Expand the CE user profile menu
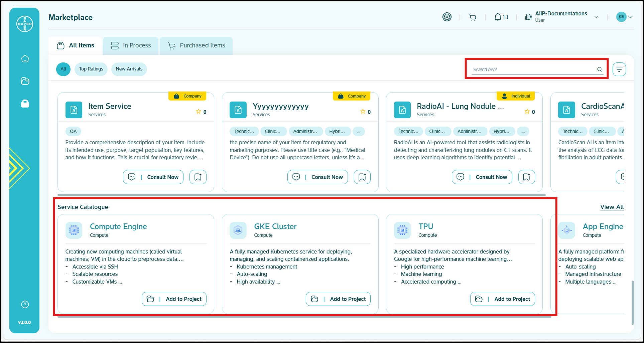644x343 pixels. click(x=624, y=17)
